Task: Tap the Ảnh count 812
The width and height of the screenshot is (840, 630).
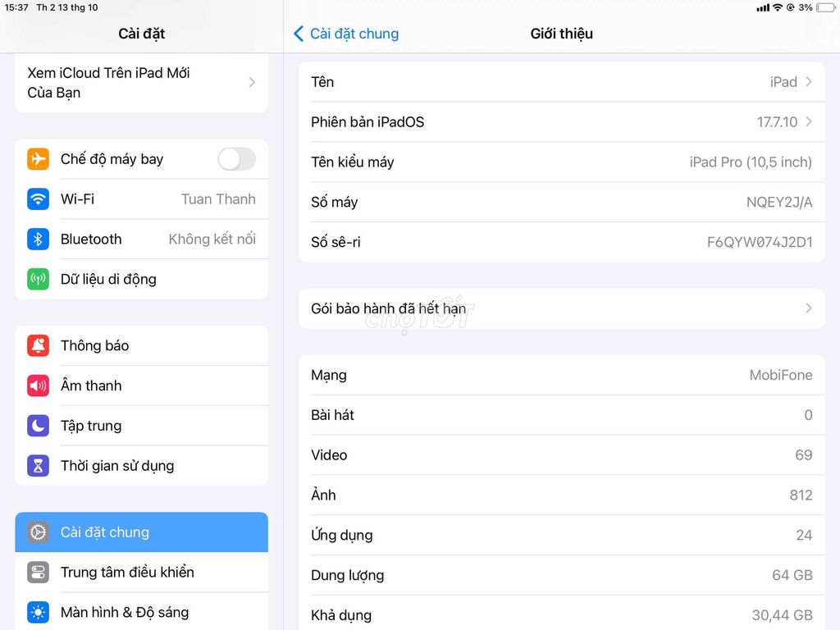Action: tap(801, 495)
